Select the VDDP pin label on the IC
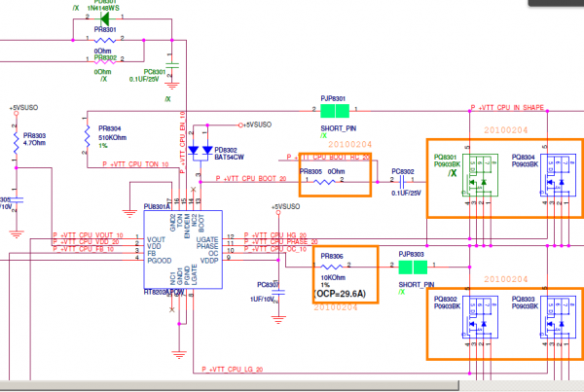Viewport: 584px width, 392px height. pyautogui.click(x=209, y=261)
